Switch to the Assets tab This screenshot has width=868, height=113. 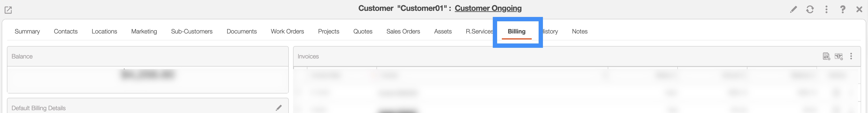[443, 32]
